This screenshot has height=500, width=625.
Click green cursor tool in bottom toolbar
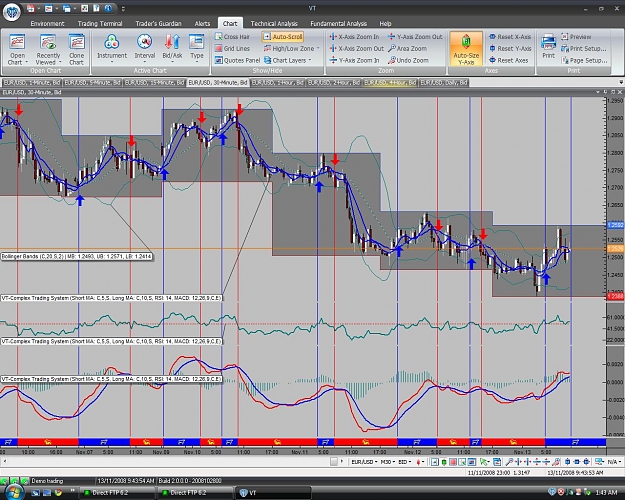pos(484,462)
